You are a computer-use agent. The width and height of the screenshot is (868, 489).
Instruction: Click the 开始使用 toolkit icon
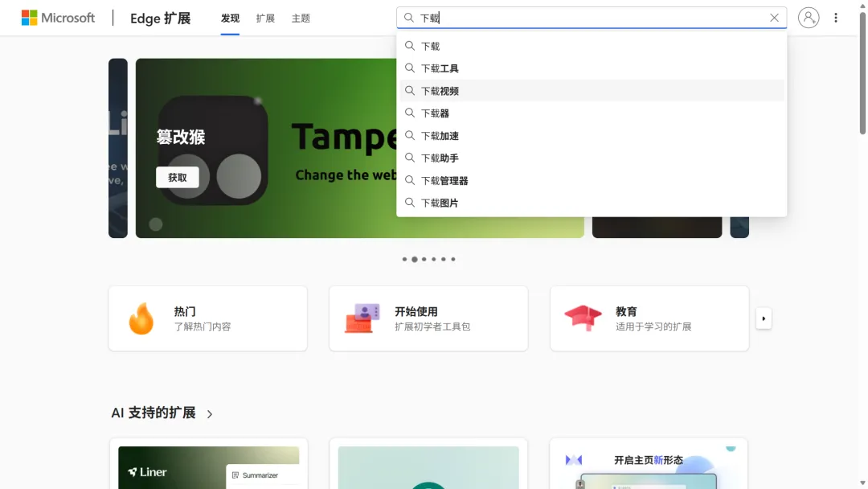click(x=362, y=318)
